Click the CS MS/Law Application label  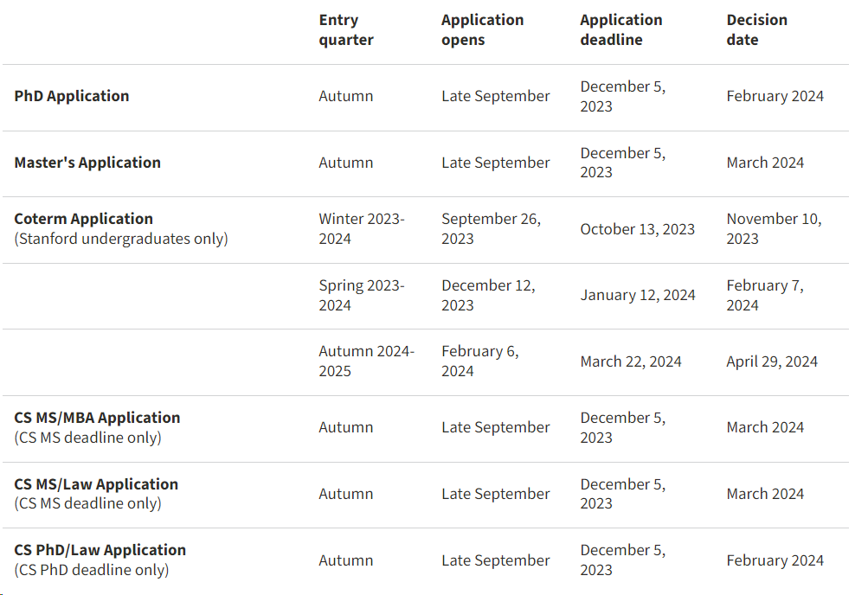coord(96,483)
